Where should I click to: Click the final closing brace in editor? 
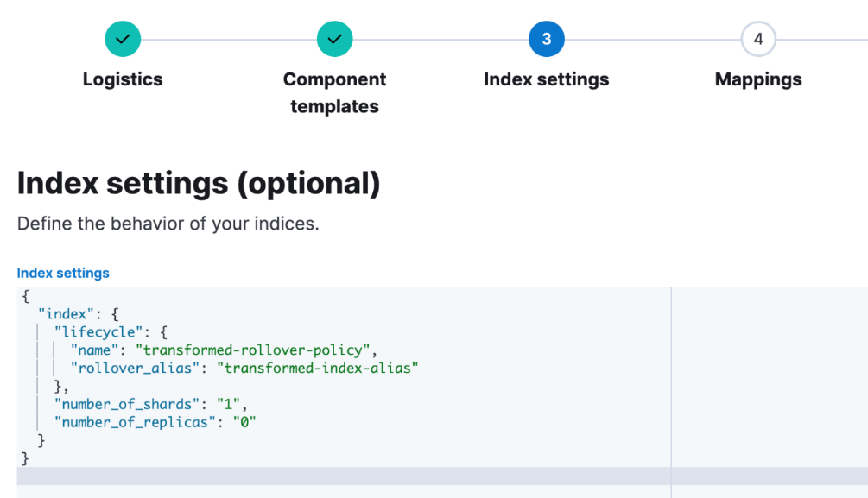pyautogui.click(x=23, y=458)
